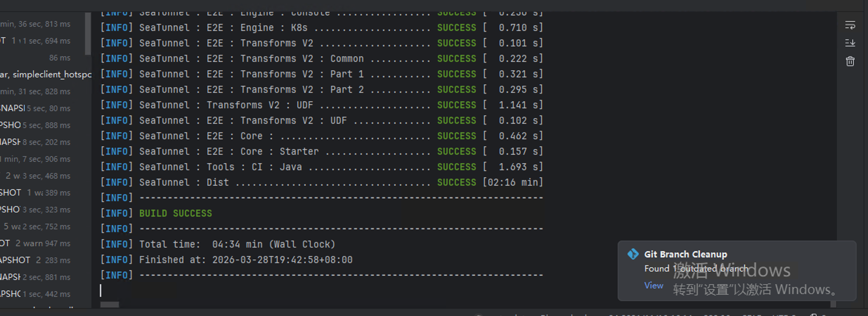This screenshot has width=868, height=316.
Task: Click the Finished at timestamp line
Action: click(246, 260)
